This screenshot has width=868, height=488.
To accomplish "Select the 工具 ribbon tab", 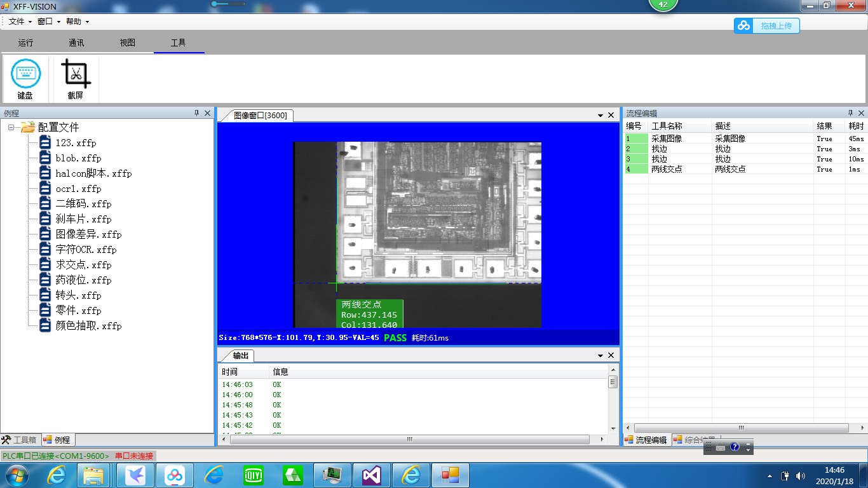I will (178, 43).
